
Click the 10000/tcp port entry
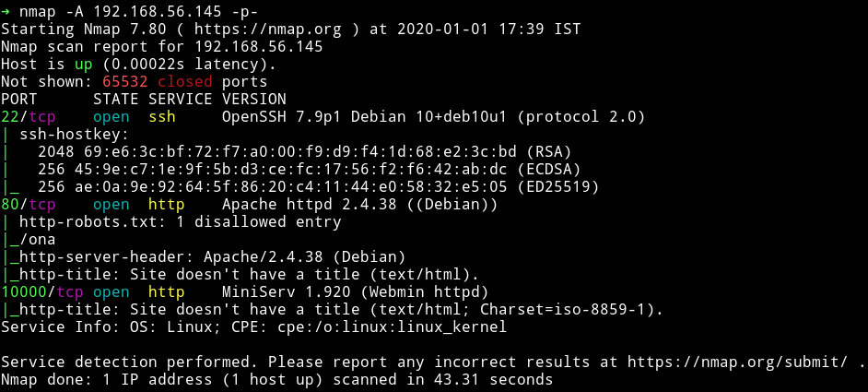[x=42, y=292]
